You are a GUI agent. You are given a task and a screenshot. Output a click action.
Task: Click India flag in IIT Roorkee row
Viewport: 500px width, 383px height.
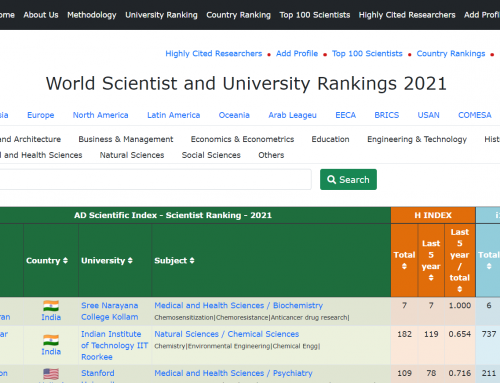pyautogui.click(x=51, y=340)
